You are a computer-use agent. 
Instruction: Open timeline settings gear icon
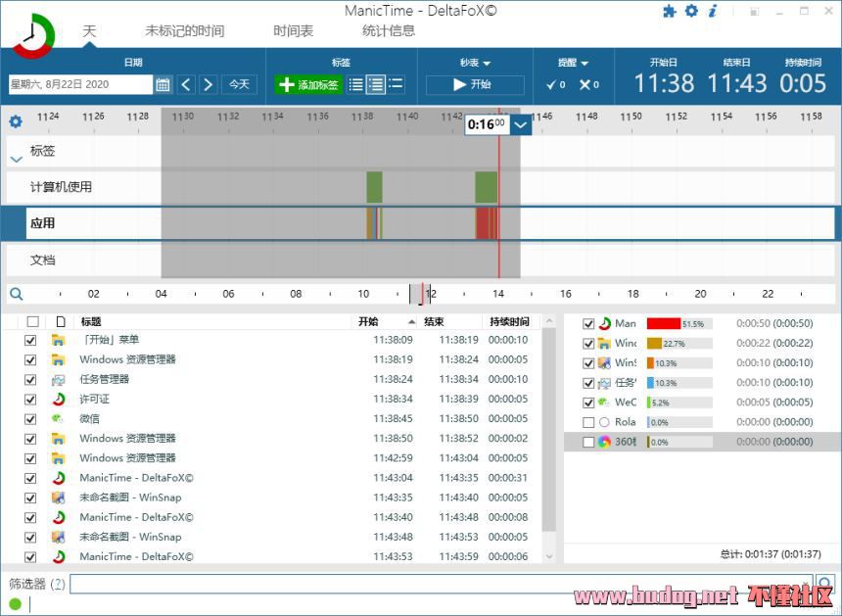pos(15,121)
